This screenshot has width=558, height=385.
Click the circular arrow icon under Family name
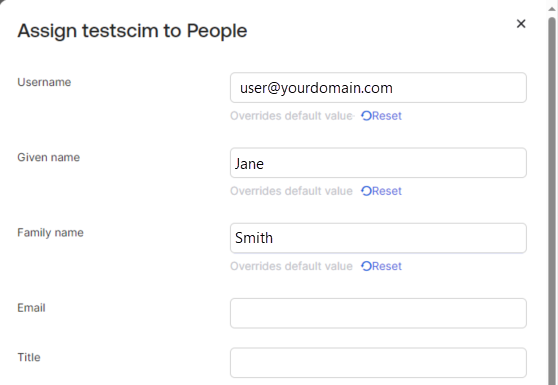366,266
